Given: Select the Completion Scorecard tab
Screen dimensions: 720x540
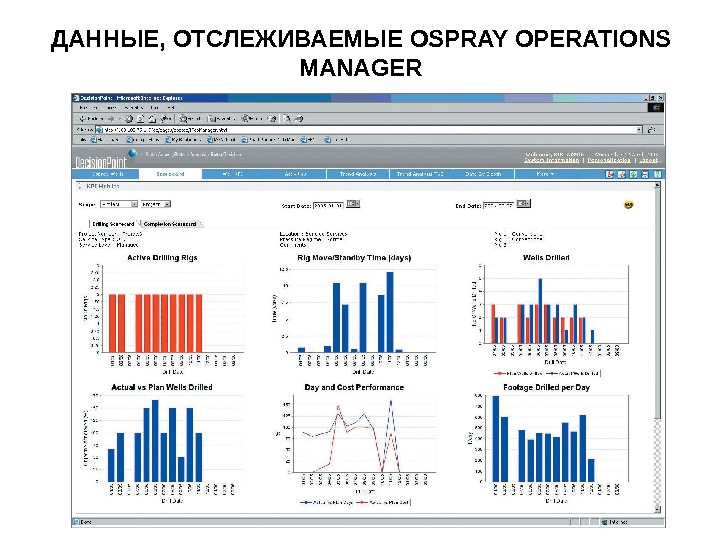Looking at the screenshot, I should (x=169, y=224).
